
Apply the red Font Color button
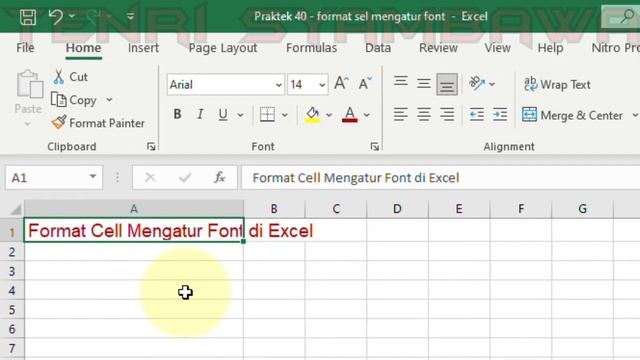coord(350,115)
